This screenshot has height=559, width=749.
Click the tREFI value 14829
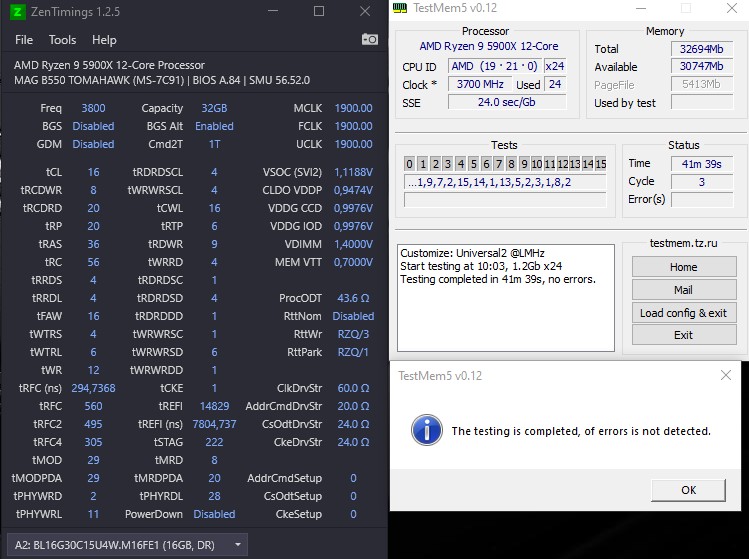pyautogui.click(x=214, y=406)
